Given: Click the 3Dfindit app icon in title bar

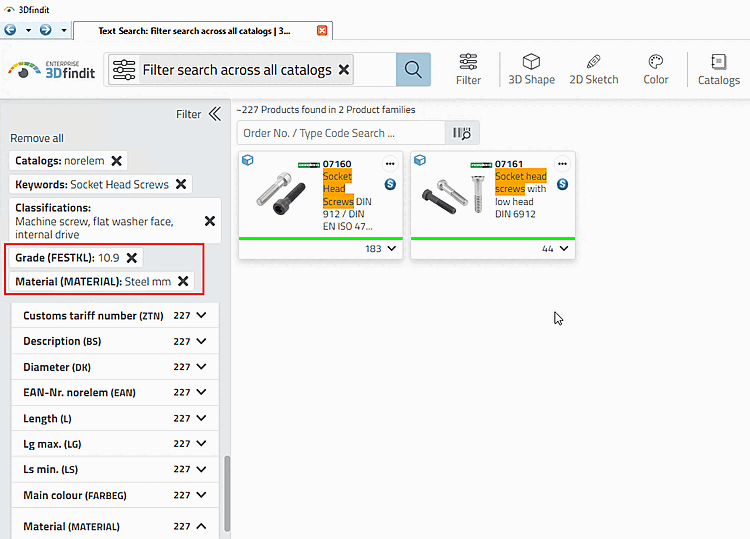Looking at the screenshot, I should click(x=9, y=10).
